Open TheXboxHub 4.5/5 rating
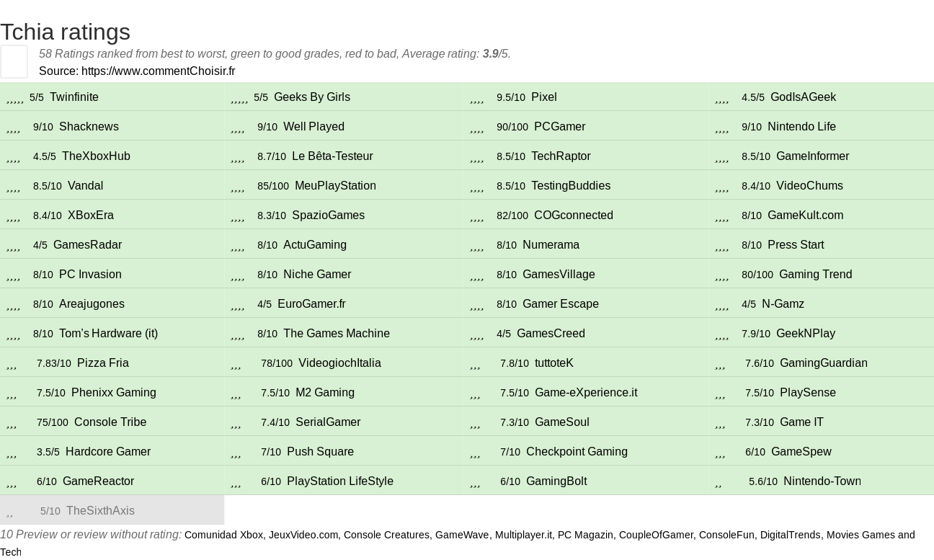 [x=112, y=156]
